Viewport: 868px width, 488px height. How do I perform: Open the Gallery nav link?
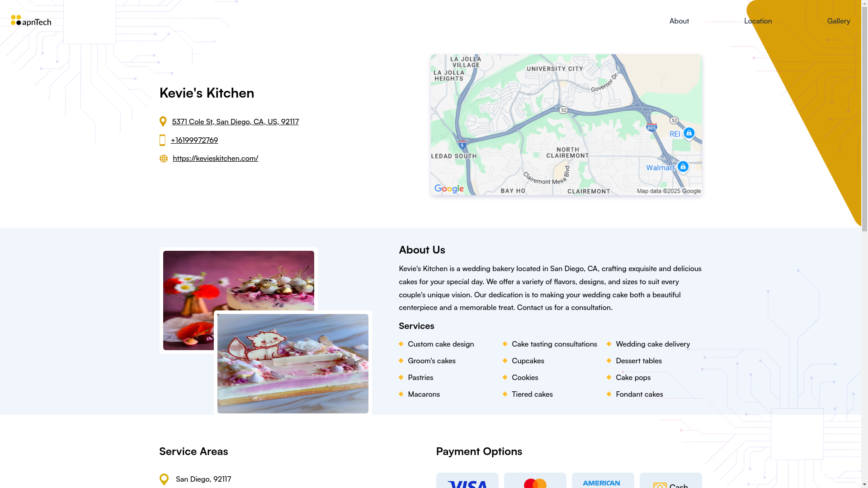(839, 21)
